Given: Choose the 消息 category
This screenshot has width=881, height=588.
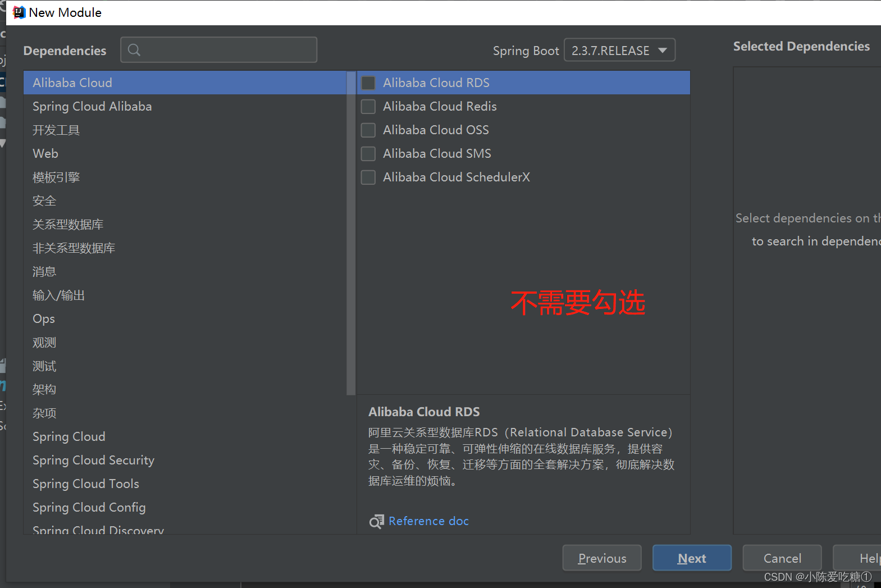Looking at the screenshot, I should 185,271.
